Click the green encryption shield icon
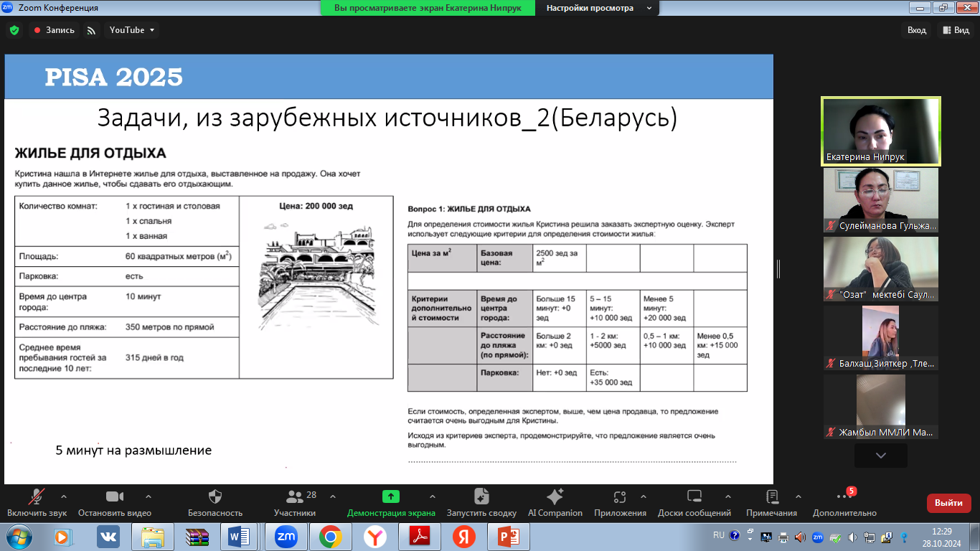 pos(14,30)
